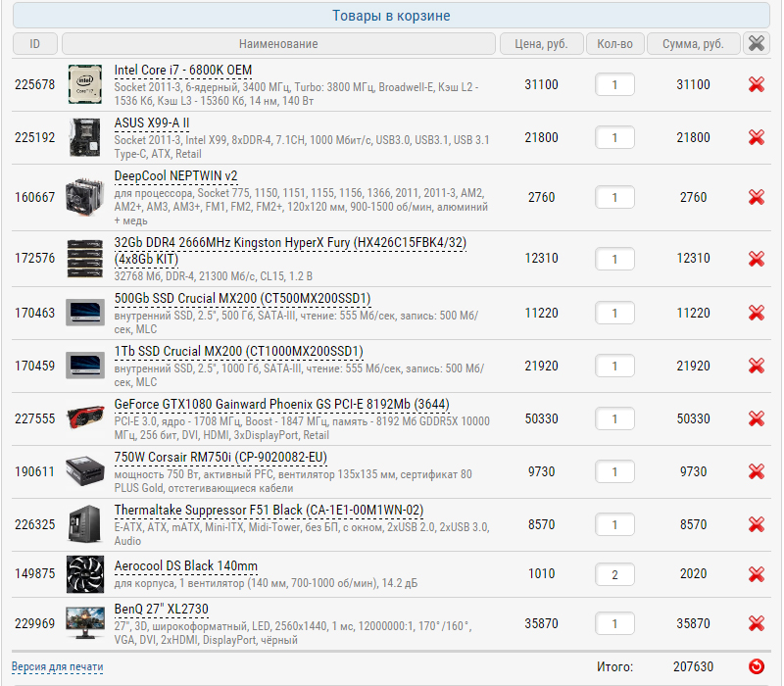The height and width of the screenshot is (686, 784).
Task: Open Intel Core i7 processor thumbnail
Action: (x=85, y=84)
